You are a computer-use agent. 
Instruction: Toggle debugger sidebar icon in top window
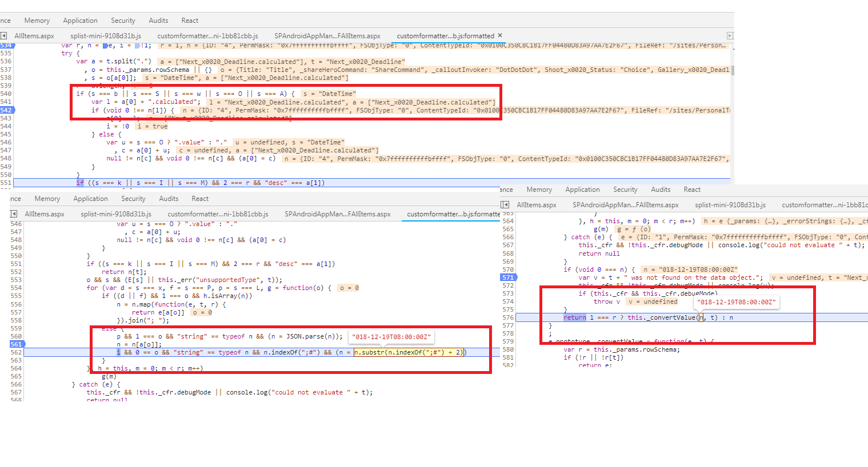730,35
